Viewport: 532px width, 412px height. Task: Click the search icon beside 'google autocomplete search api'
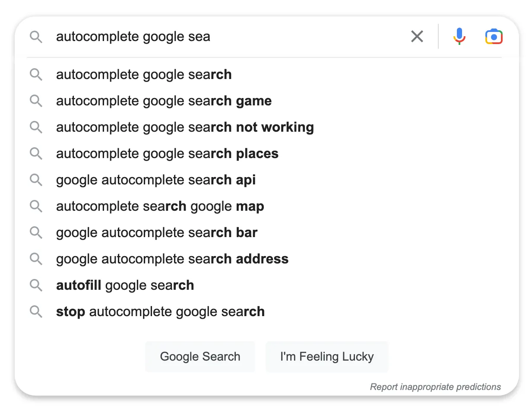pyautogui.click(x=36, y=180)
